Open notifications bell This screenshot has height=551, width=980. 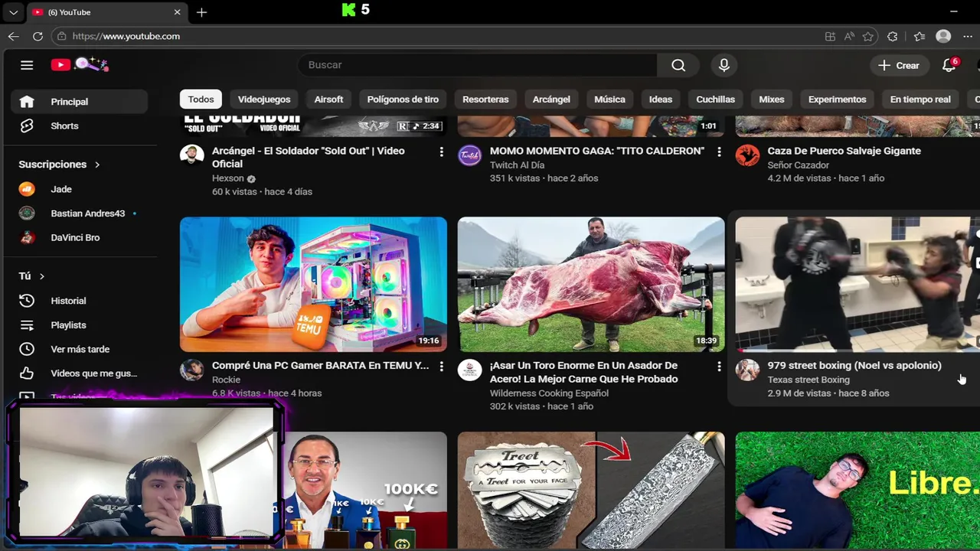pos(949,65)
